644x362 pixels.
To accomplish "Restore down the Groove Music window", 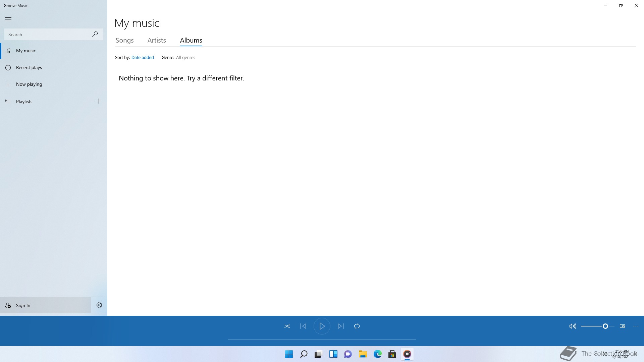I will point(621,5).
